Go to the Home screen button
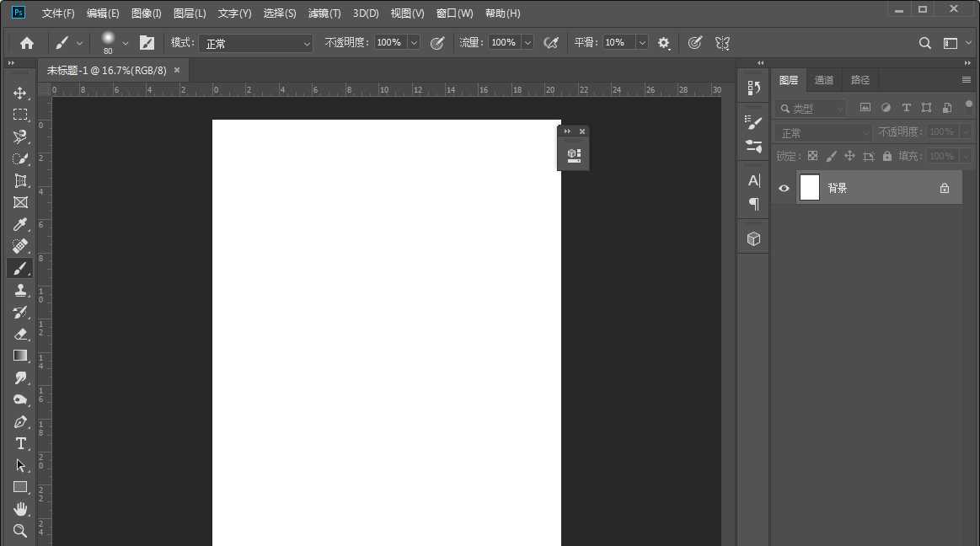This screenshot has width=980, height=546. point(27,43)
